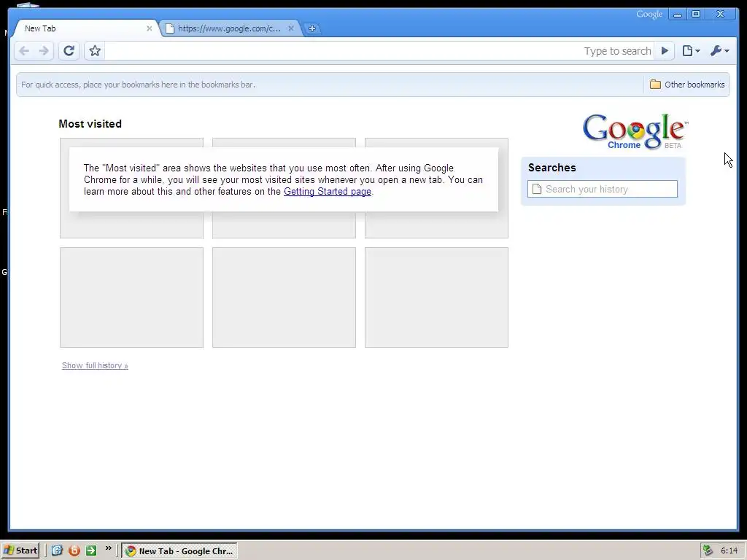Click in the Search your history field
Screen dimensions: 747x560
[x=602, y=189]
